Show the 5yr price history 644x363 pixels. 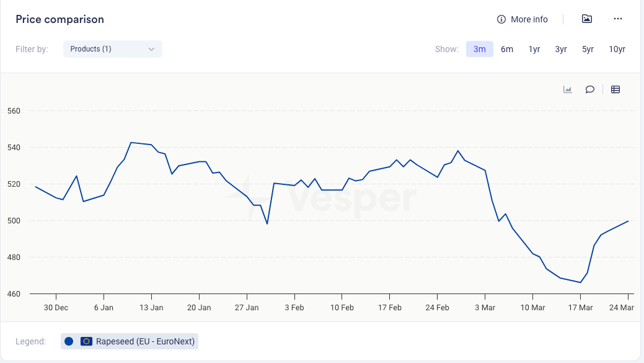pyautogui.click(x=588, y=49)
